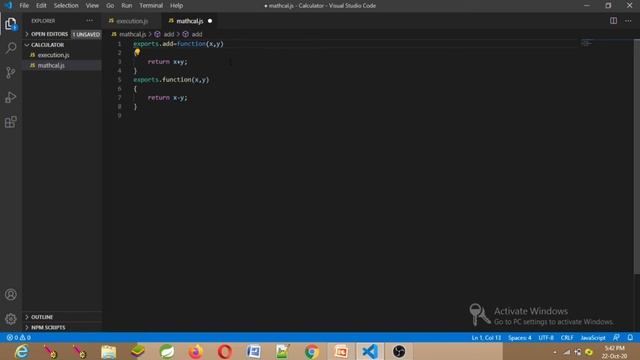
Task: Open the View menu
Action: click(92, 6)
